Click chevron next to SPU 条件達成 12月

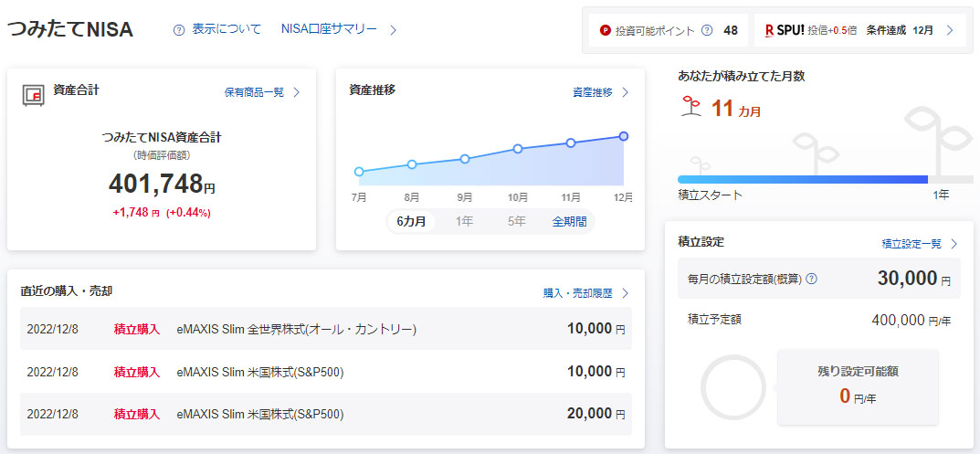click(x=950, y=30)
